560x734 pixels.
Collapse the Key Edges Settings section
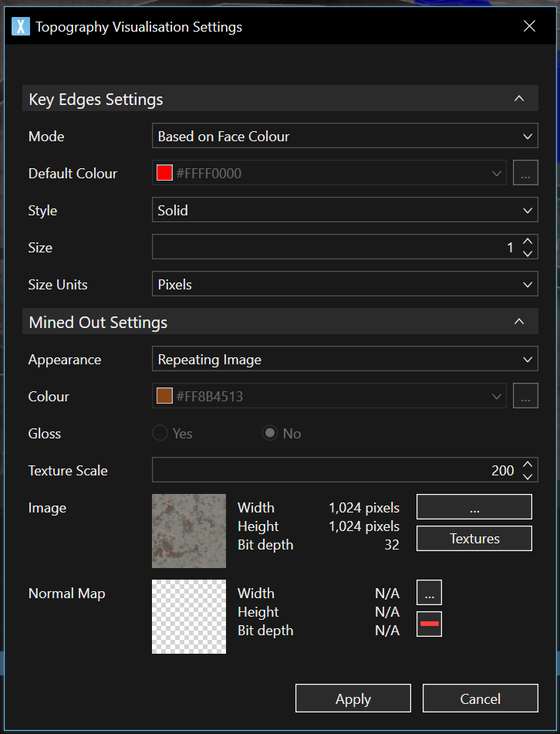519,100
